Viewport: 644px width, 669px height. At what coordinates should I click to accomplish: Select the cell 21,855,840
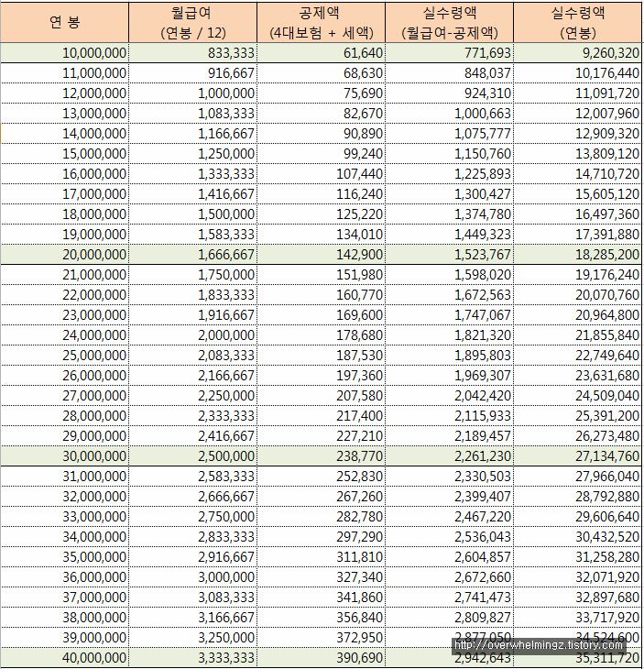[x=578, y=334]
